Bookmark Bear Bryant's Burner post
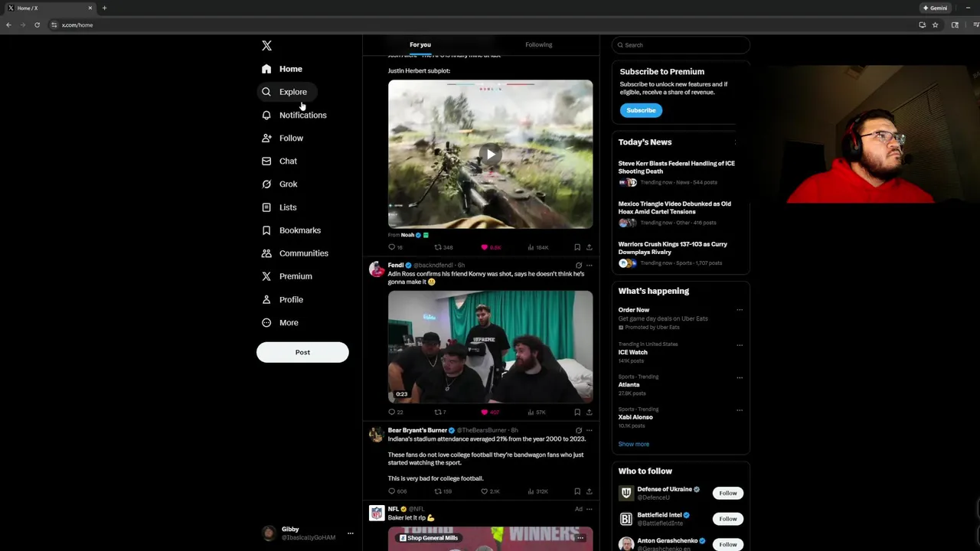Viewport: 980px width, 551px height. 577,491
